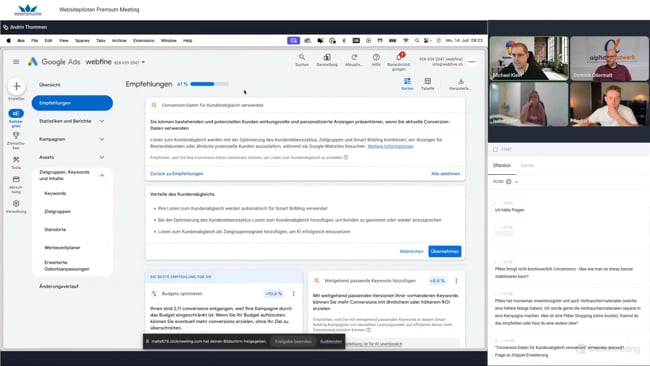This screenshot has width=650, height=366.
Task: Click the +10,6 % score badge
Action: [274, 293]
